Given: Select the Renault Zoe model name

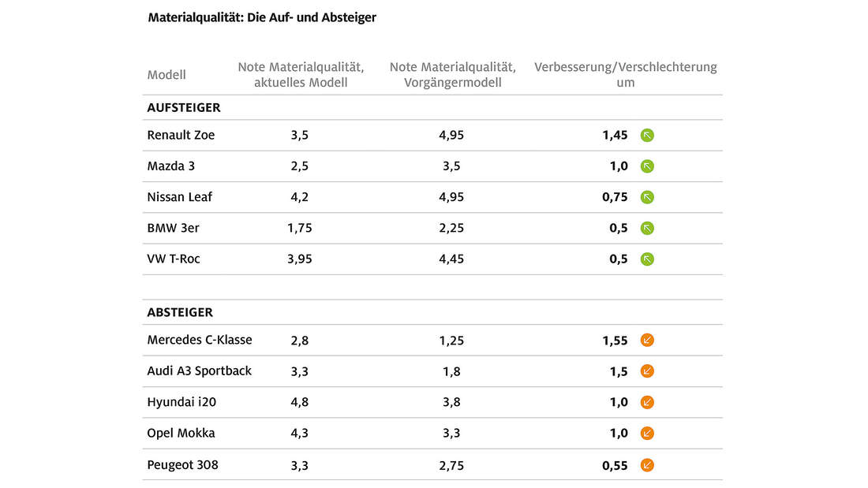Looking at the screenshot, I should (181, 135).
